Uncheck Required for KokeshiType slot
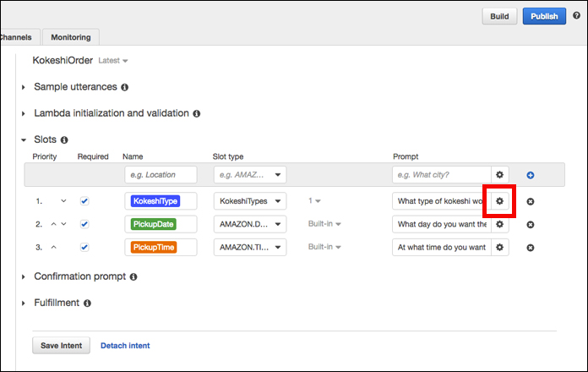 pyautogui.click(x=84, y=201)
